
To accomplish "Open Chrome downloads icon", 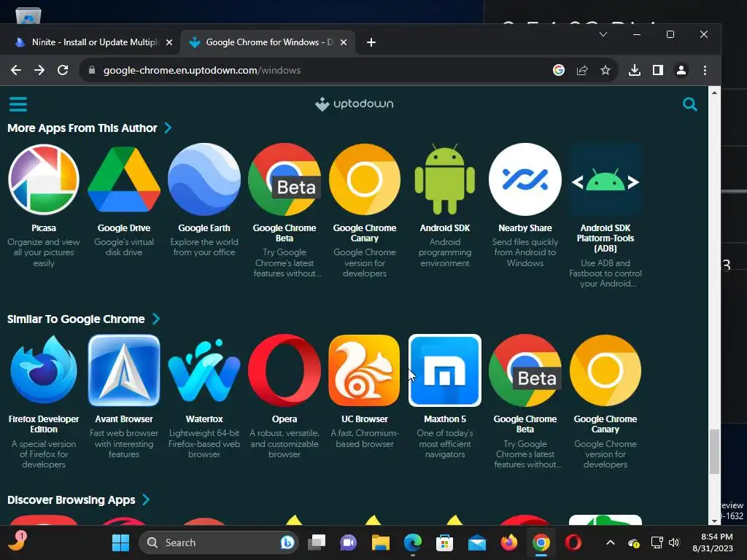I will [x=634, y=71].
